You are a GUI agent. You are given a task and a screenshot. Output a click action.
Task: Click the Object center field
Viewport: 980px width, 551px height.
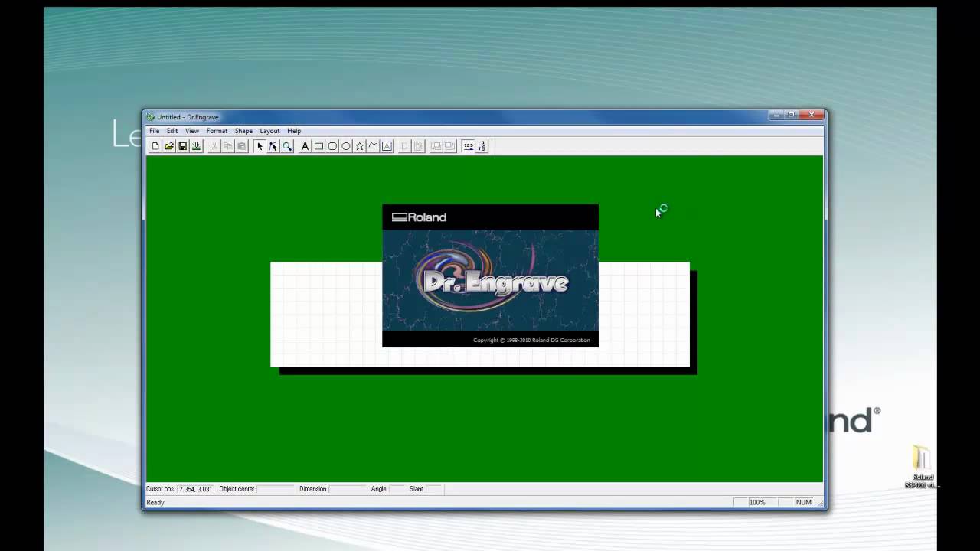tap(275, 489)
